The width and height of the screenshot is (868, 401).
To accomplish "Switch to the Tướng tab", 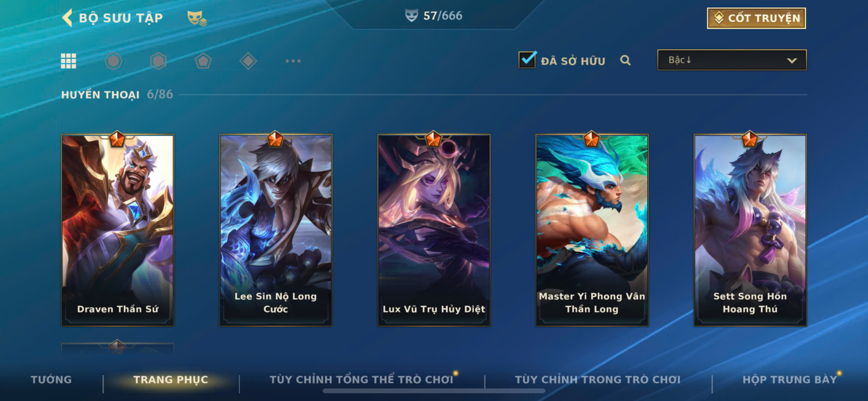I will click(x=51, y=379).
